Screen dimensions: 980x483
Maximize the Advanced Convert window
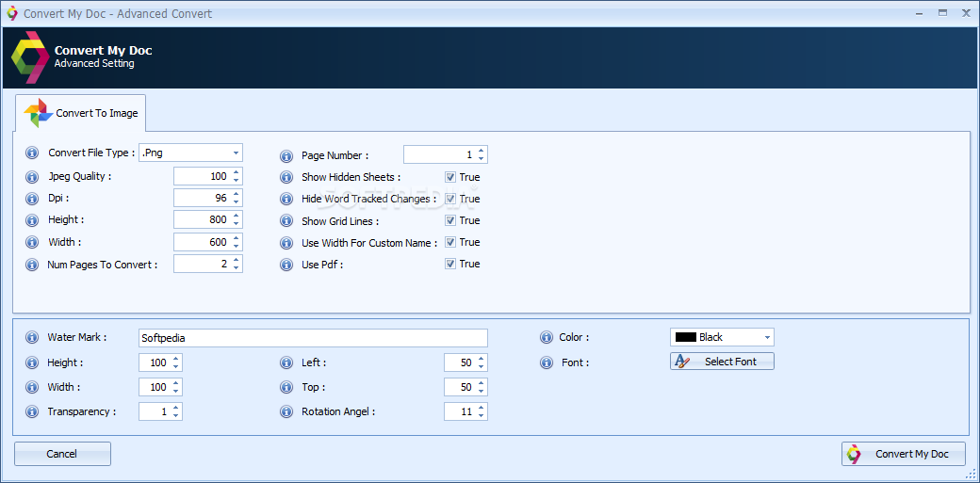click(x=942, y=12)
